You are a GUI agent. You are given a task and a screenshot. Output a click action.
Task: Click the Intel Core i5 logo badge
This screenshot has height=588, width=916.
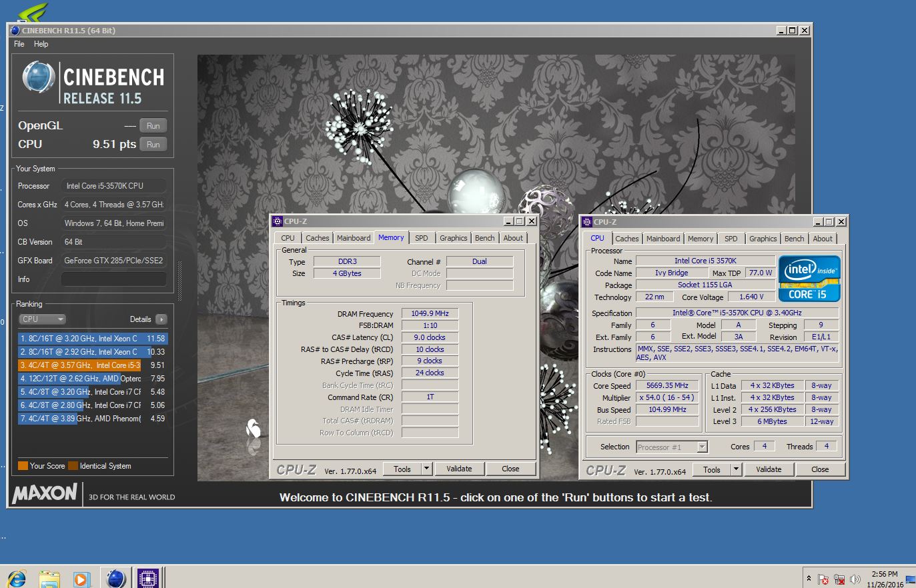(809, 279)
